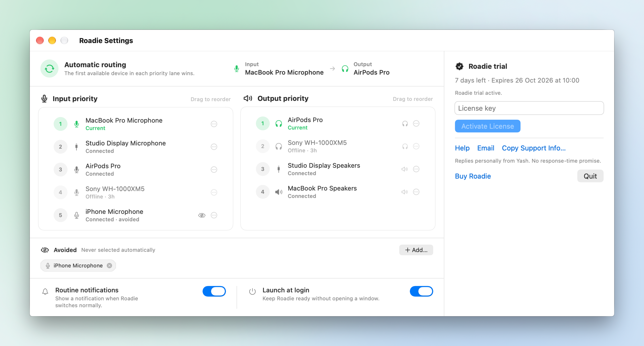The width and height of the screenshot is (644, 346).
Task: Select Sony WH-1000XM5 input row
Action: tap(136, 192)
